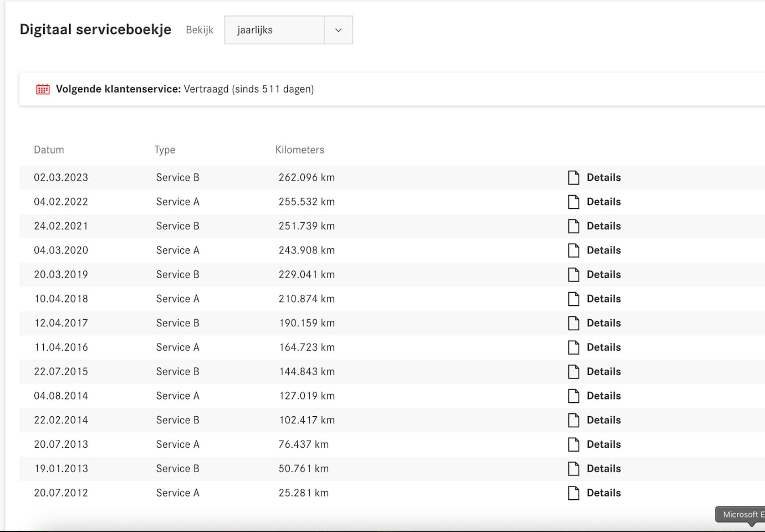This screenshot has height=532, width=765.
Task: Click the red calendar icon for Volgende klantenservice
Action: 43,89
